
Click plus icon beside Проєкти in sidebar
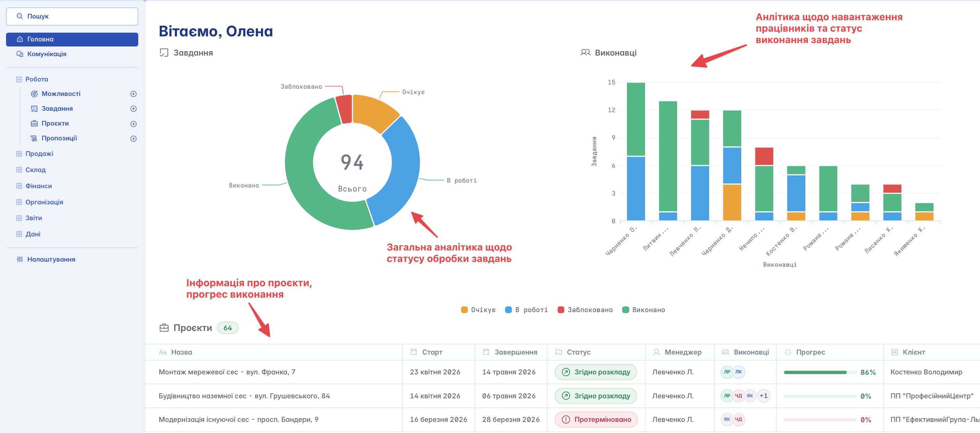click(134, 124)
